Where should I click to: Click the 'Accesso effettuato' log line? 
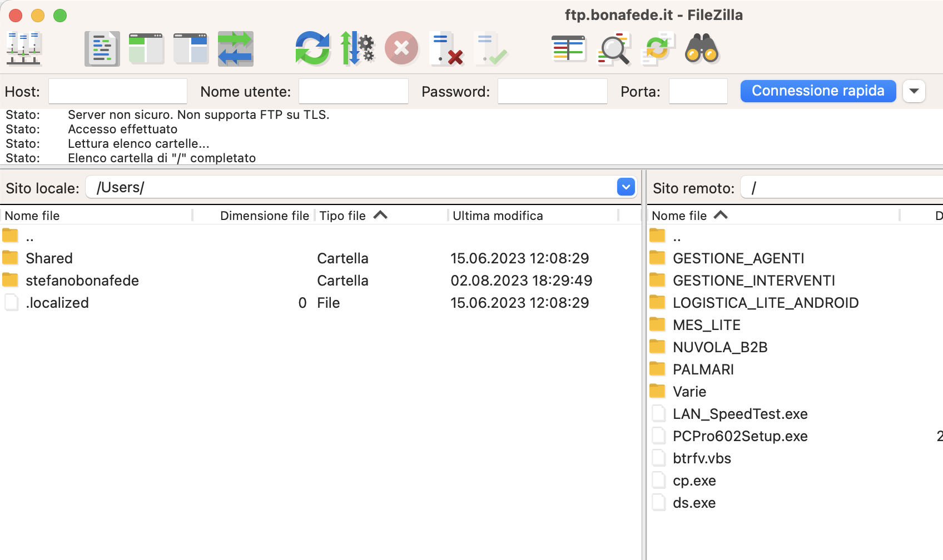122,129
